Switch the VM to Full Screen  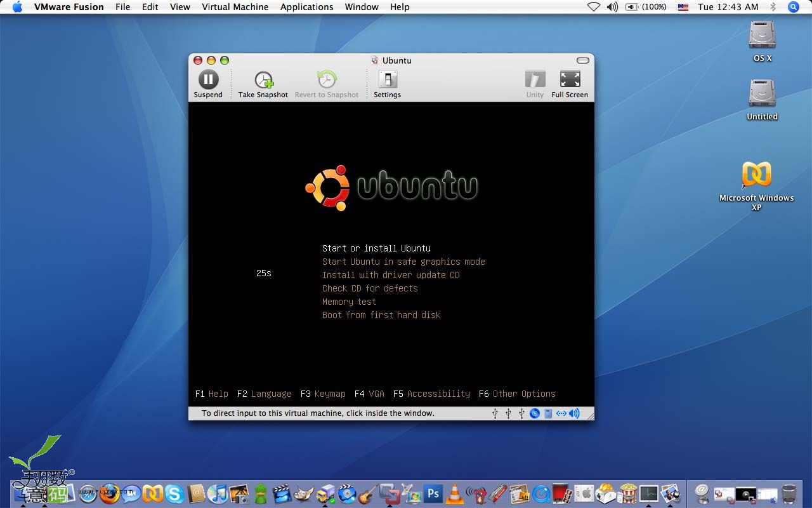coord(570,84)
